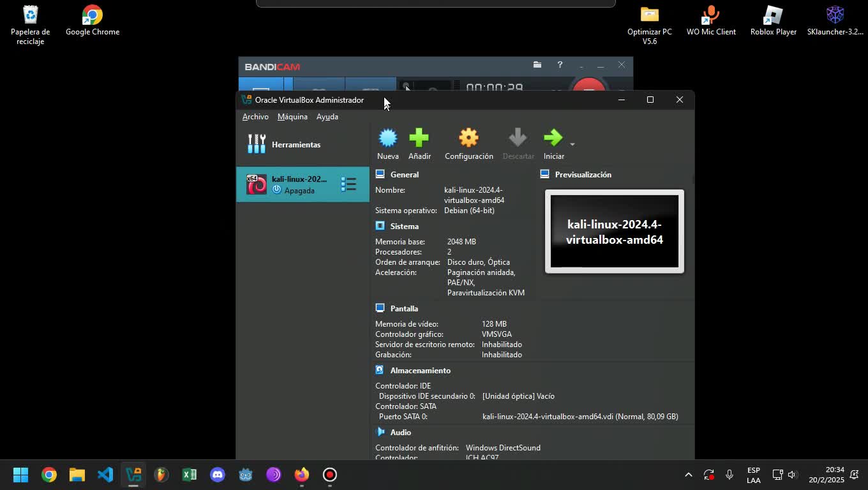868x490 pixels.
Task: Open Roblox Player desktop shortcut
Action: point(773,20)
